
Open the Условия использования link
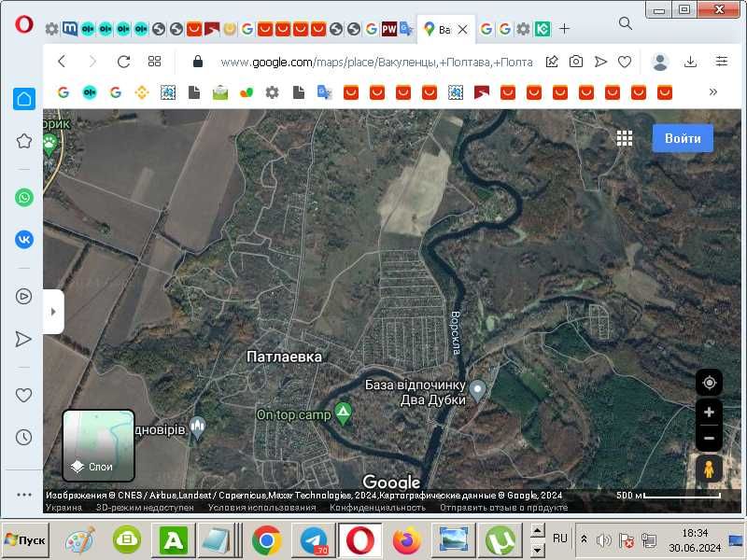(262, 508)
